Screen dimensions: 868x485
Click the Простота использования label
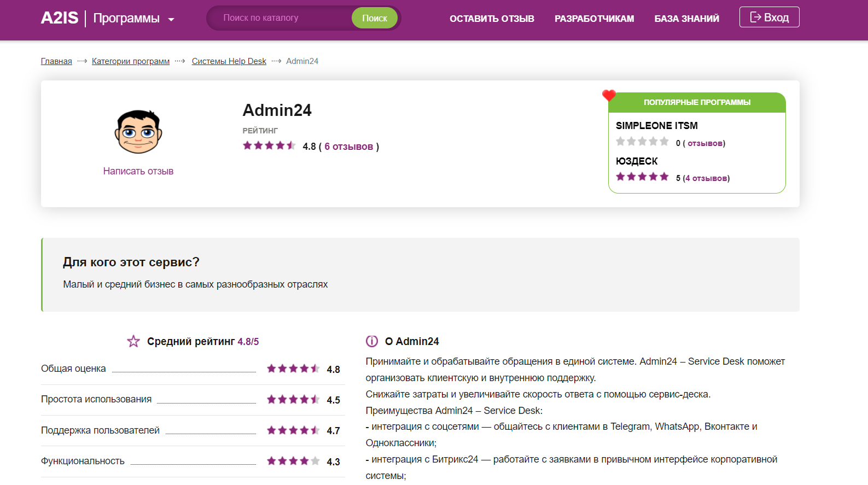[x=96, y=399]
